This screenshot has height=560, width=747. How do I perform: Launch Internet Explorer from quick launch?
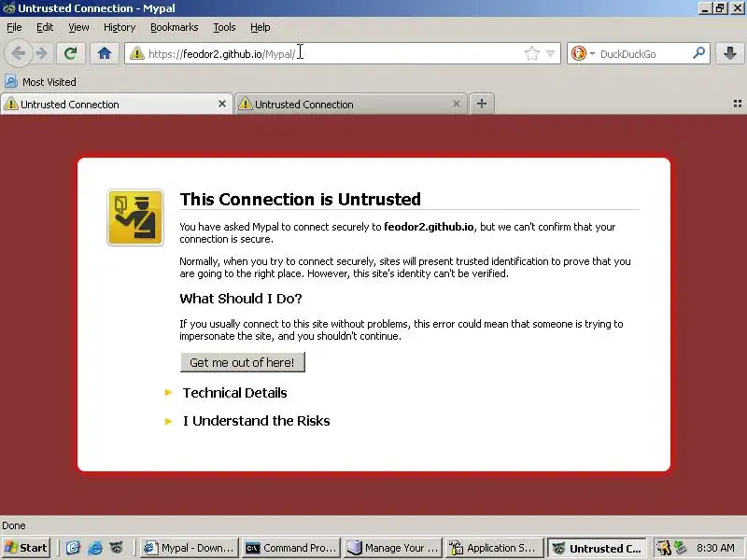95,548
